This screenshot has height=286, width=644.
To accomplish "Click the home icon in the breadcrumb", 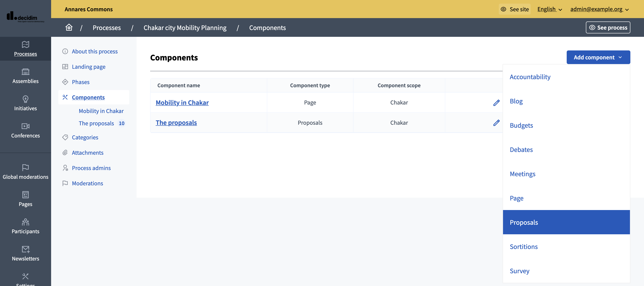I will [x=69, y=27].
